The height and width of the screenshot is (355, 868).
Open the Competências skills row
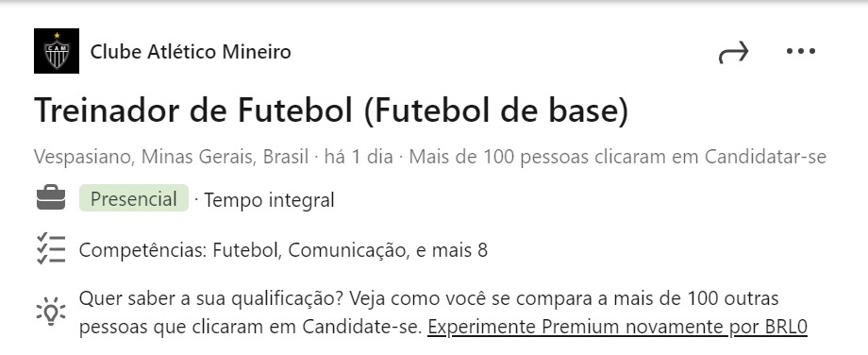(283, 250)
